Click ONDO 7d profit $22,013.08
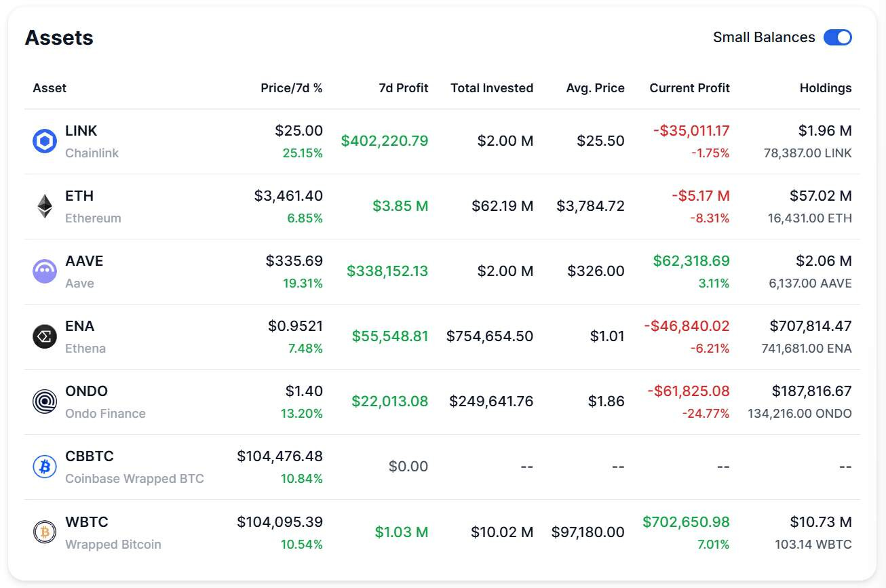The image size is (886, 588). [390, 401]
